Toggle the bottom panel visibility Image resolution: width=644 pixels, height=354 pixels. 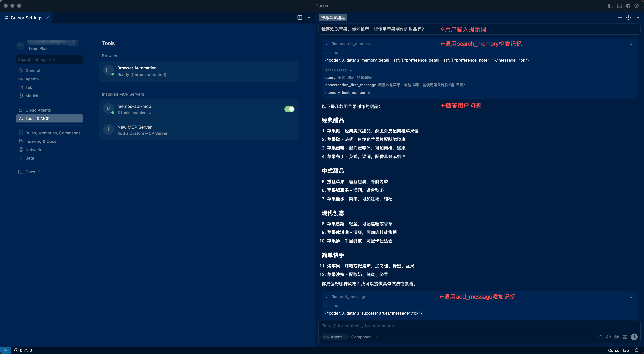(619, 6)
